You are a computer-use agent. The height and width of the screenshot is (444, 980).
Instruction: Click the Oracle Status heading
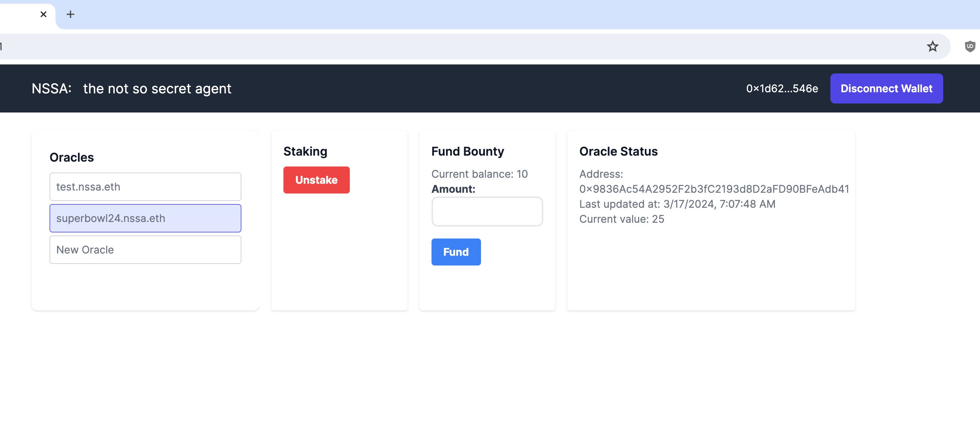pos(618,151)
